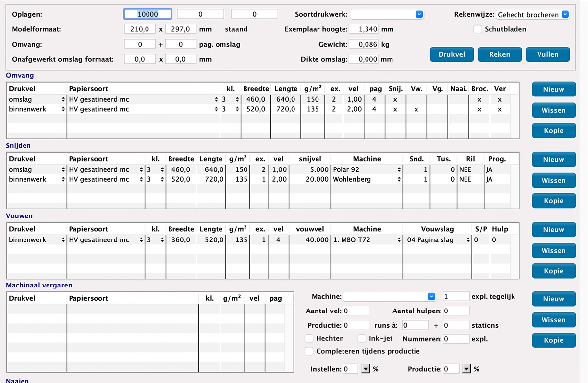Viewport: 588px width, 383px height.
Task: Click Nieuw beside Omvang table
Action: click(x=554, y=90)
